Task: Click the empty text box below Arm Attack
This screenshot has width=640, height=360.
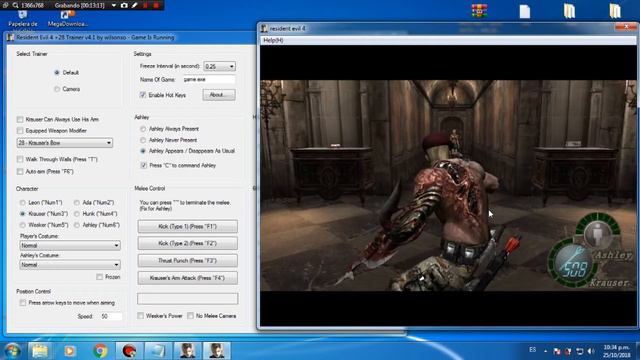Action: click(187, 298)
